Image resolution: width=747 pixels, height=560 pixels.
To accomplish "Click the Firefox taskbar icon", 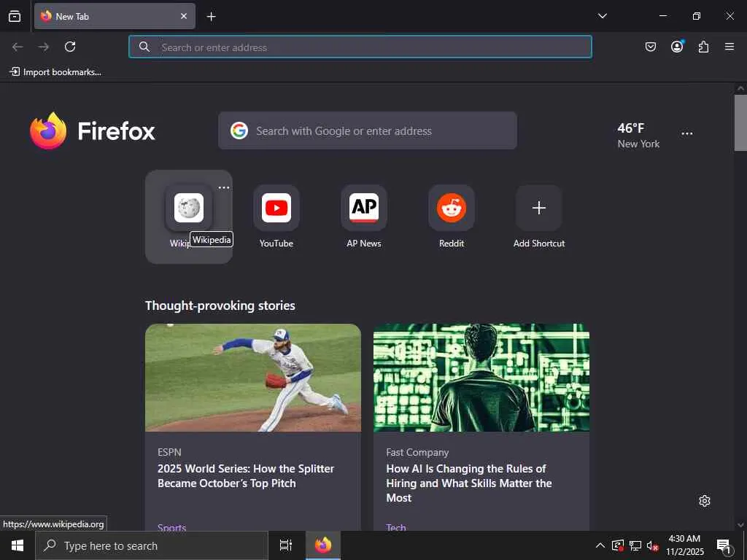I will pyautogui.click(x=323, y=545).
